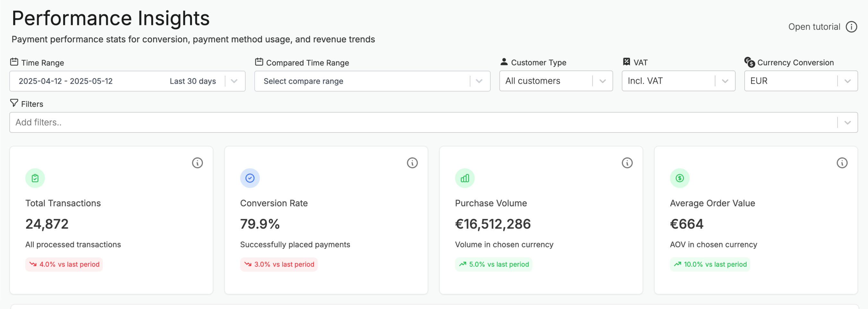The image size is (868, 309).
Task: Click the 4.0% vs last period badge
Action: coord(64,264)
